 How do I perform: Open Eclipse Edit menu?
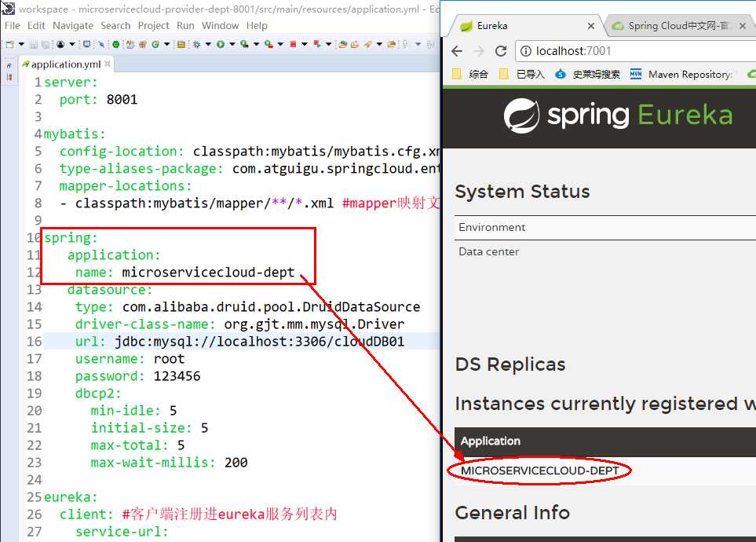pyautogui.click(x=36, y=26)
